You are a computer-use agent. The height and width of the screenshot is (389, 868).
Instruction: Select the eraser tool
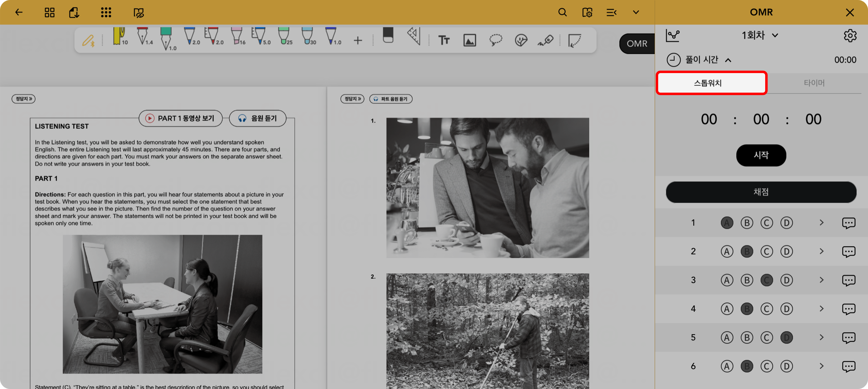point(388,35)
